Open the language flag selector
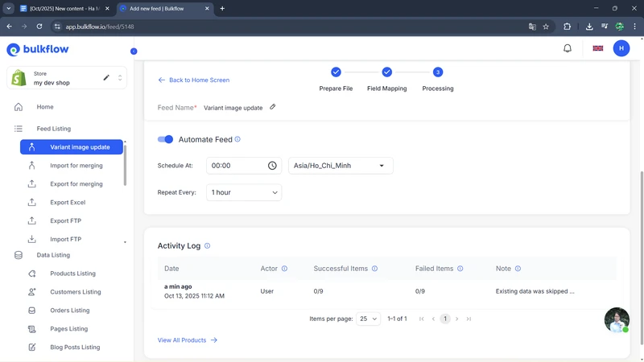 pyautogui.click(x=597, y=48)
